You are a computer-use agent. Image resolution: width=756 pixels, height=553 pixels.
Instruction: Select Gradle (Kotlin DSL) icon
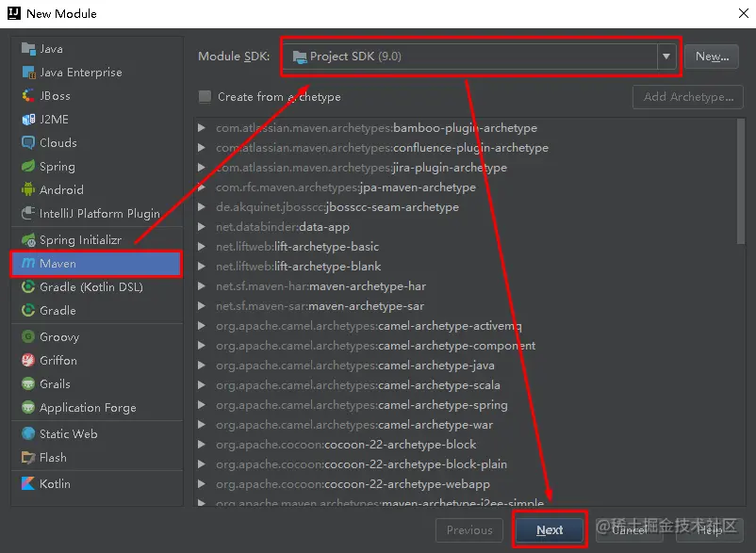(28, 286)
